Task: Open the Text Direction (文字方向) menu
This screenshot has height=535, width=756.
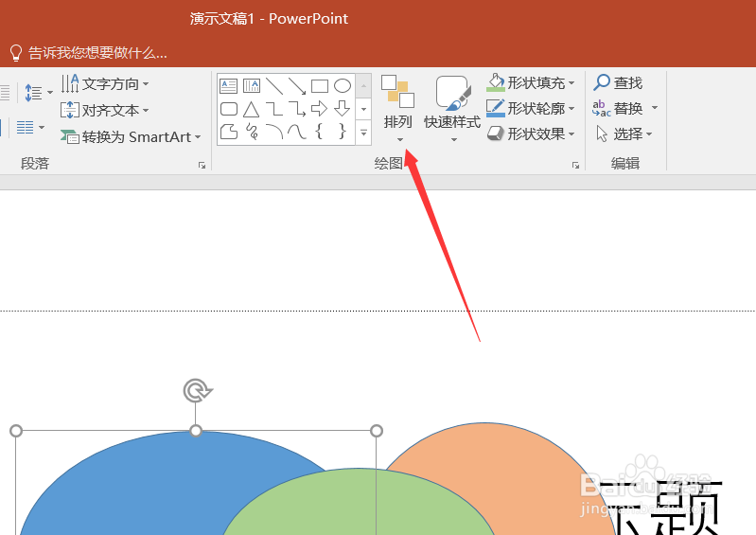Action: click(x=105, y=84)
